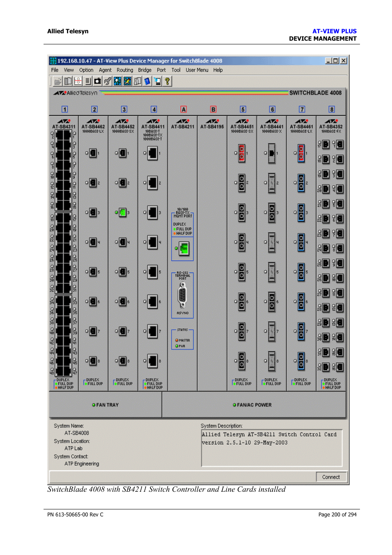The height and width of the screenshot is (555, 392).
Task: Open the User Menu menu
Action: point(197,70)
